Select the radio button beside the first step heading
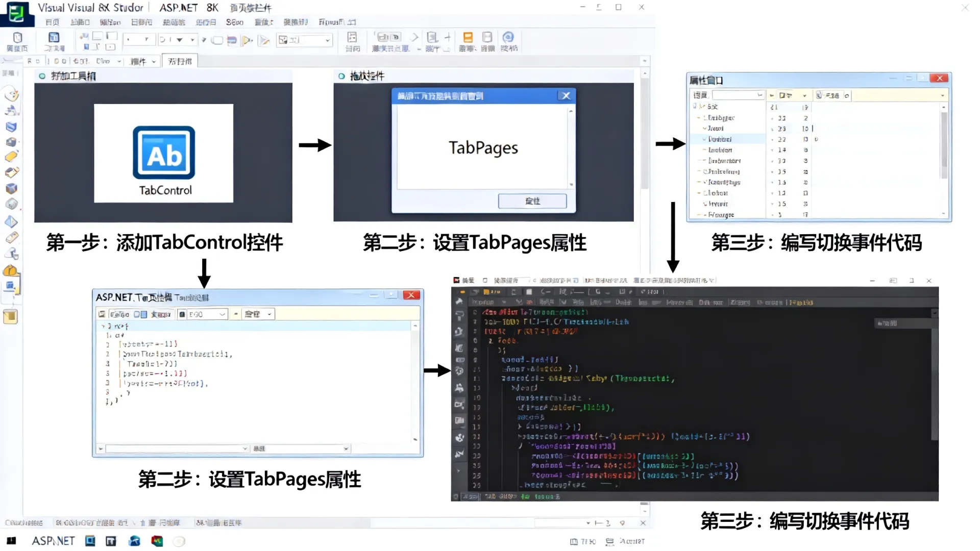Viewport: 980px width, 551px height. click(42, 76)
